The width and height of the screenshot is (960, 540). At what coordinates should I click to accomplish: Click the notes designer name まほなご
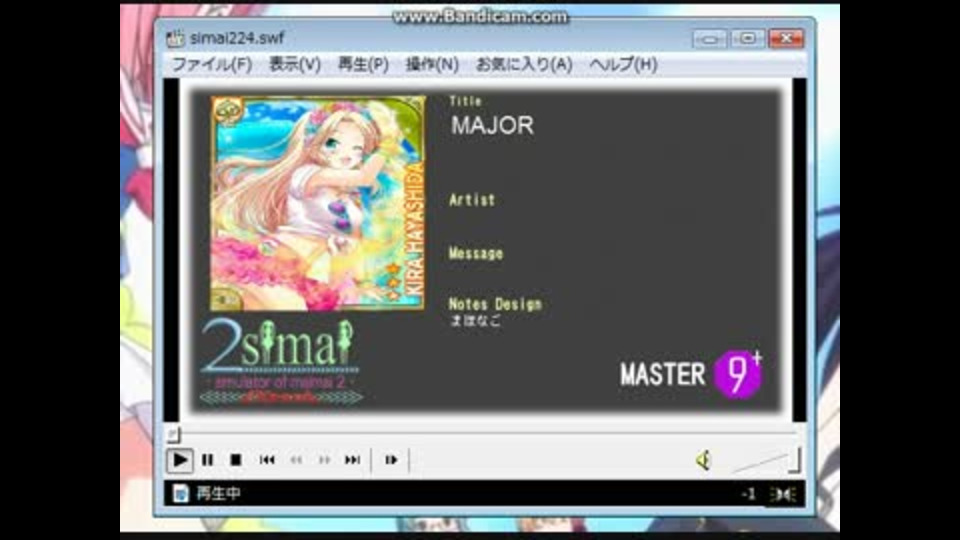(x=476, y=320)
